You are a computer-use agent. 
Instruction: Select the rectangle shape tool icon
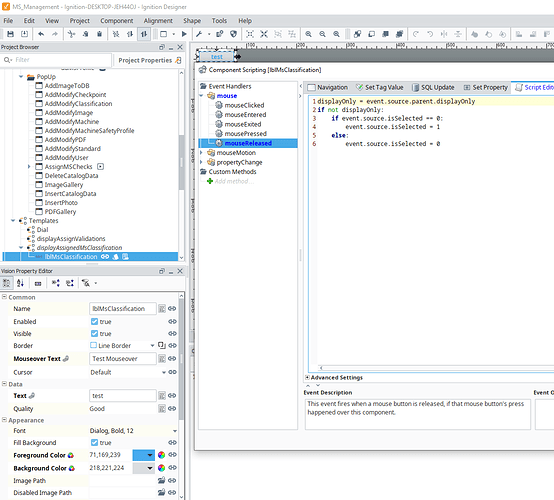click(x=163, y=34)
